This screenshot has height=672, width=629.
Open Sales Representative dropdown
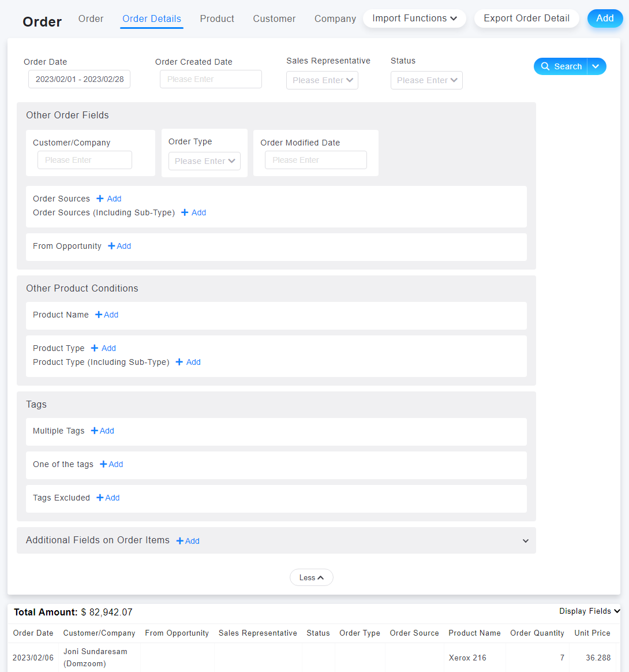(x=322, y=80)
